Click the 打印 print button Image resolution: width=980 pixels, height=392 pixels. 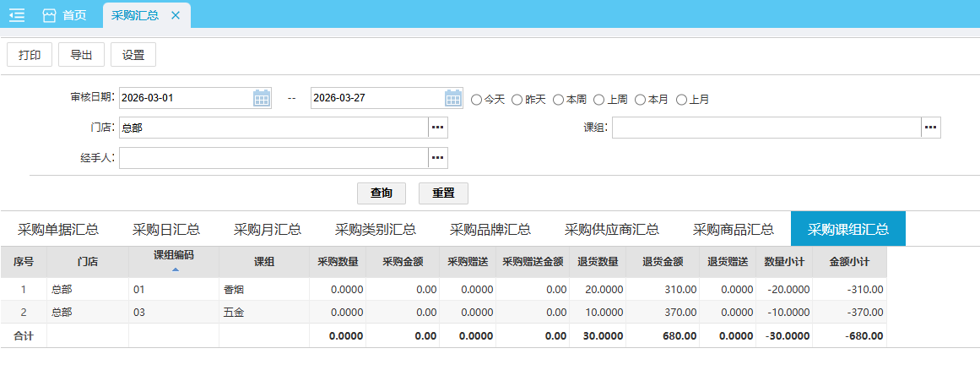click(30, 55)
